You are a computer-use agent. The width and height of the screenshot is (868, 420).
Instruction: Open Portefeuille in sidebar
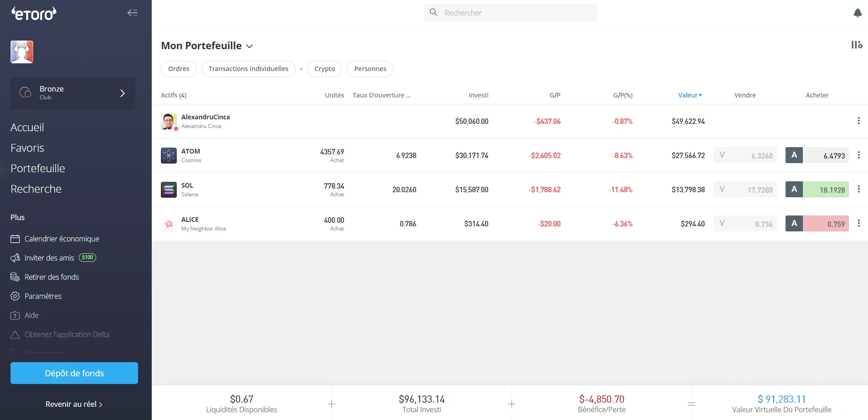(x=38, y=169)
